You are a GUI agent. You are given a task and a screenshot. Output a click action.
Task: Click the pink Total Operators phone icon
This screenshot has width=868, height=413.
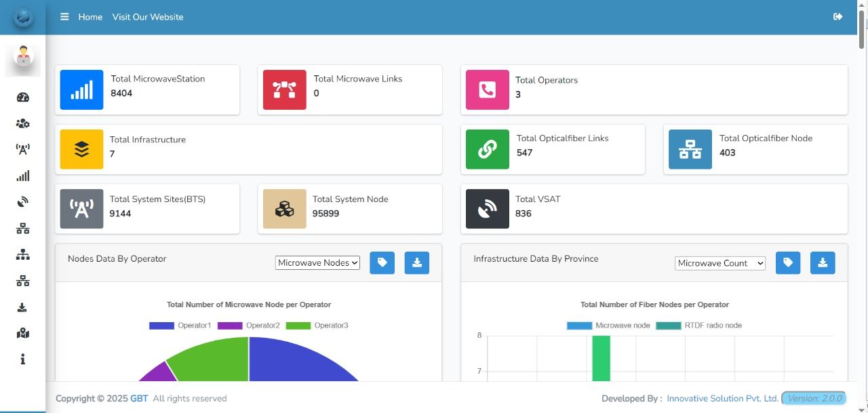point(488,90)
